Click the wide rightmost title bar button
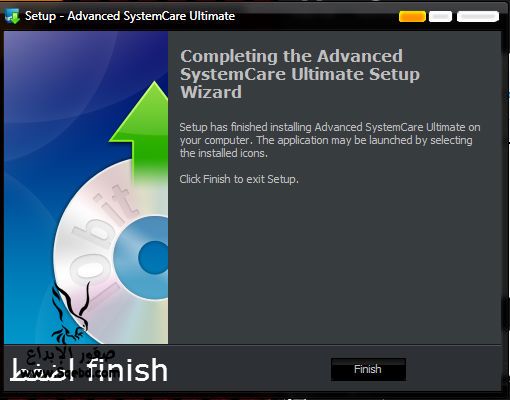Image resolution: width=510 pixels, height=400 pixels. coord(478,16)
